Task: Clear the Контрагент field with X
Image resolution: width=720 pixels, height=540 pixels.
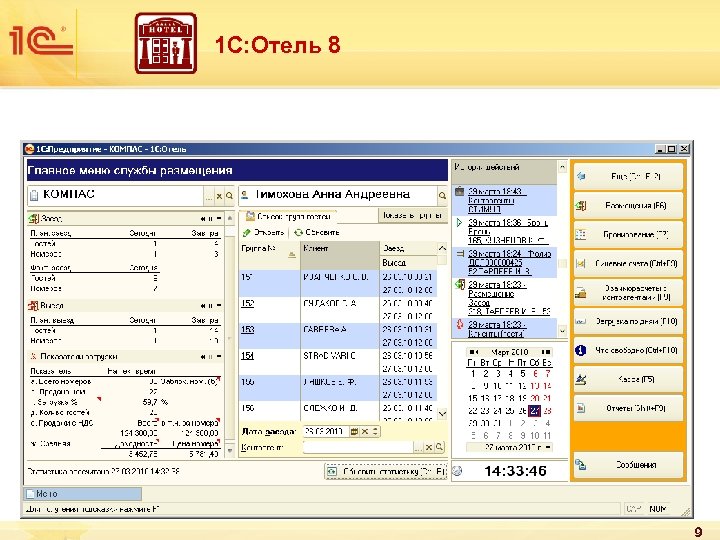Action: coord(428,447)
